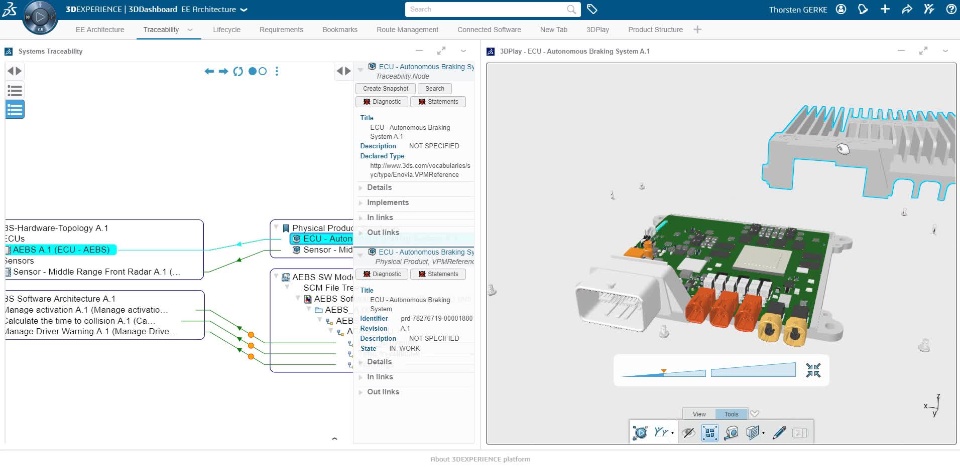Viewport: 960px width, 467px height.
Task: Switch to Lifecycle tab
Action: [227, 29]
